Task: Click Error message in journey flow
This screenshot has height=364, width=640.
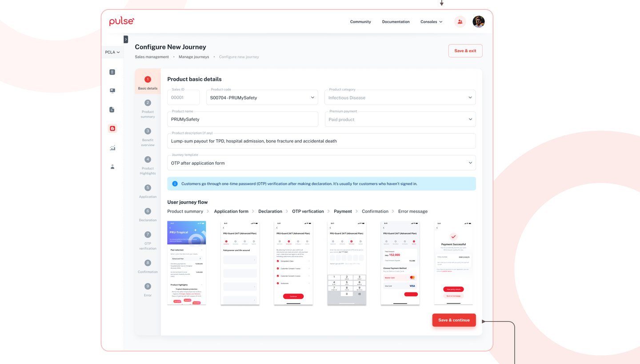Action: 413,211
